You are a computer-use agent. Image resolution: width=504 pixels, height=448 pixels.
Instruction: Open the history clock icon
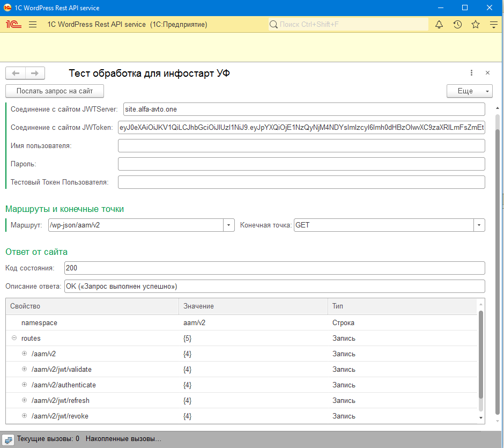(457, 25)
